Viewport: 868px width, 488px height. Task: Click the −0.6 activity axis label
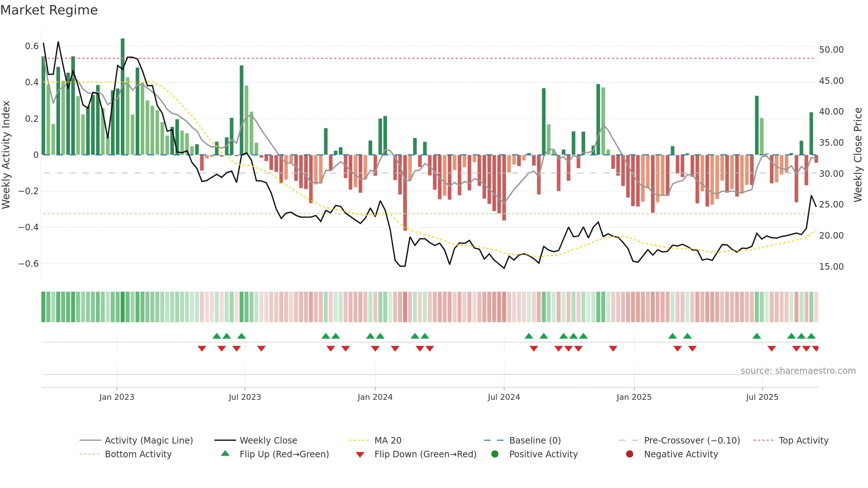(29, 264)
